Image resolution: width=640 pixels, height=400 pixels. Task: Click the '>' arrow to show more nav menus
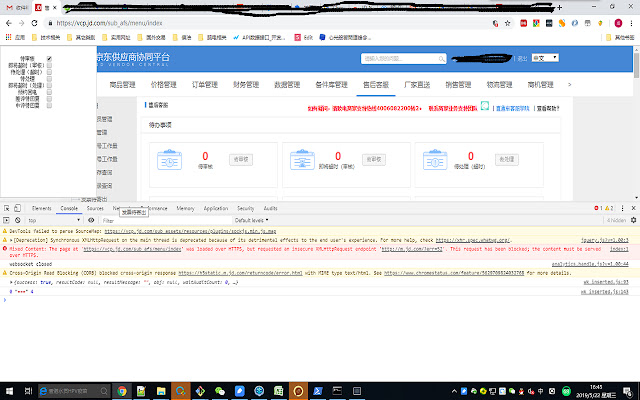(x=569, y=84)
